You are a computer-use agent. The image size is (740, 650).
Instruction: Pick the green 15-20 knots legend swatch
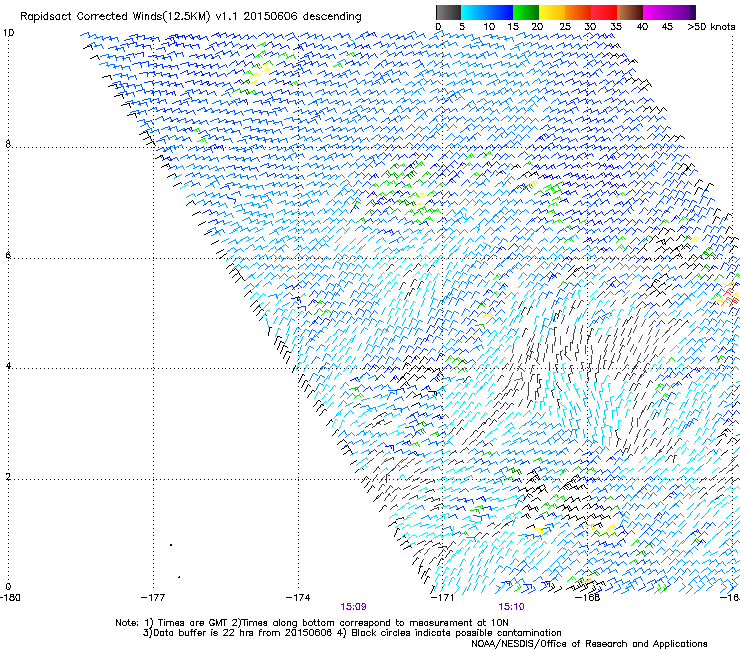[x=526, y=12]
